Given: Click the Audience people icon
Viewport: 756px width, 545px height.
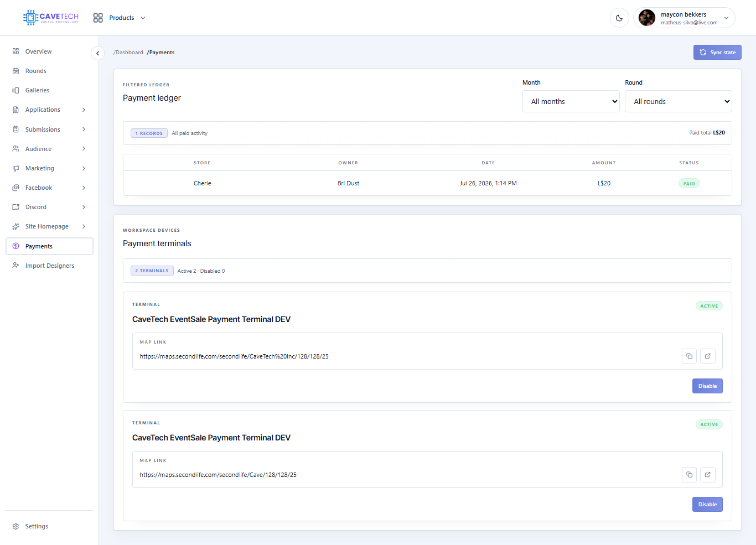Looking at the screenshot, I should [15, 149].
